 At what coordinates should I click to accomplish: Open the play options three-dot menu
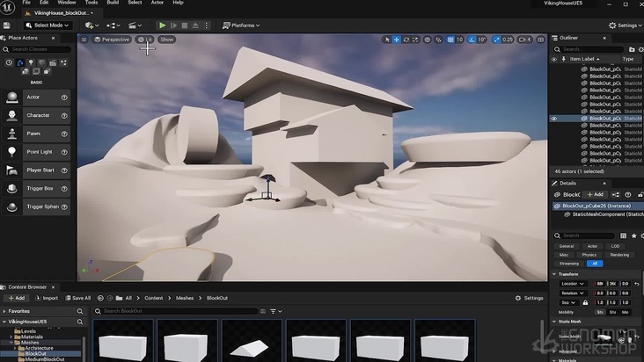(x=207, y=25)
